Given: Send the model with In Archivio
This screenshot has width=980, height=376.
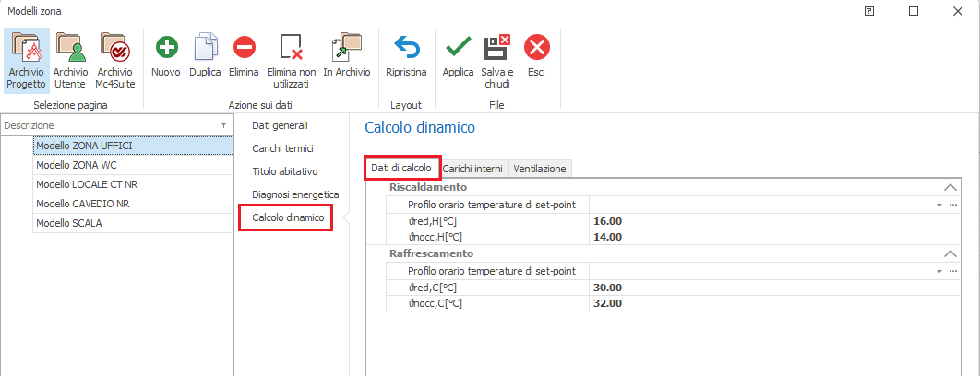Looking at the screenshot, I should 346,48.
